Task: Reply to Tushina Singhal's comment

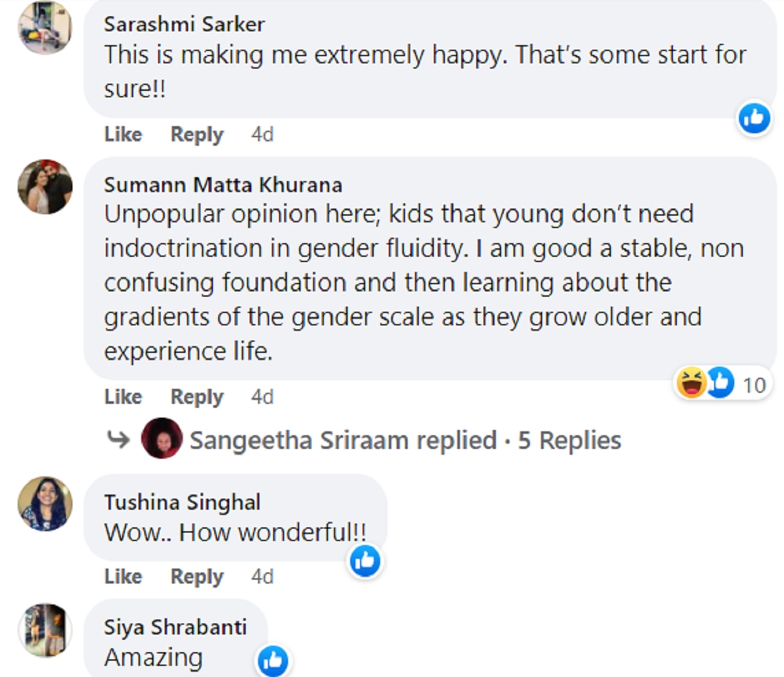Action: (x=197, y=576)
